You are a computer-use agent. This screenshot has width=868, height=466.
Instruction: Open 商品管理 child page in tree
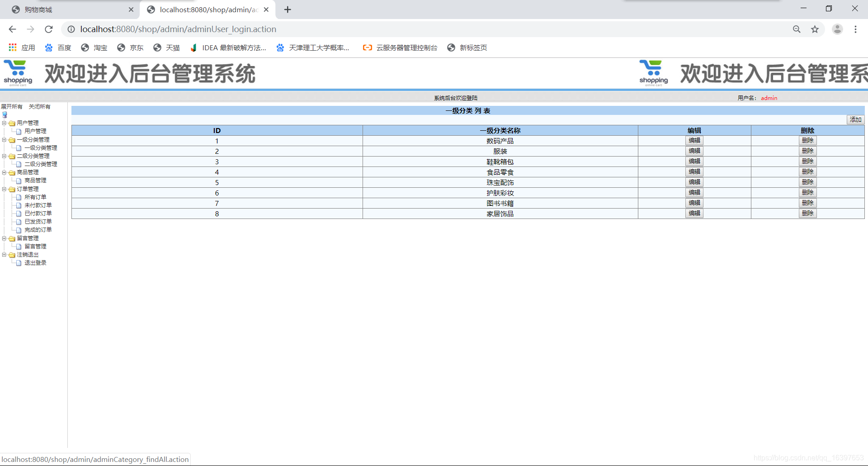coord(35,181)
